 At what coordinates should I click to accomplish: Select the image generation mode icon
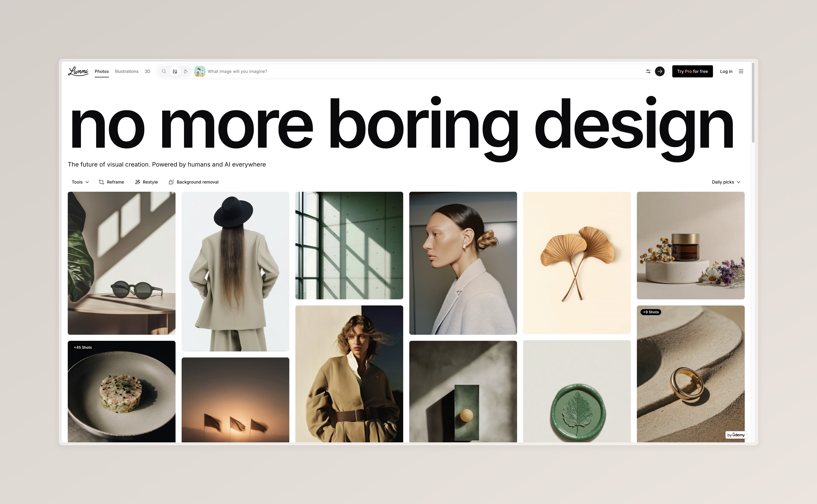[x=175, y=71]
